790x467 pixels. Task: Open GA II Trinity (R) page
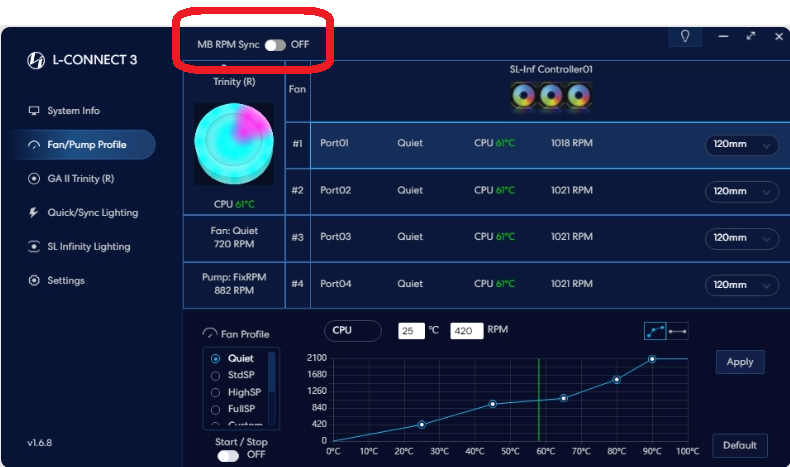pyautogui.click(x=81, y=179)
